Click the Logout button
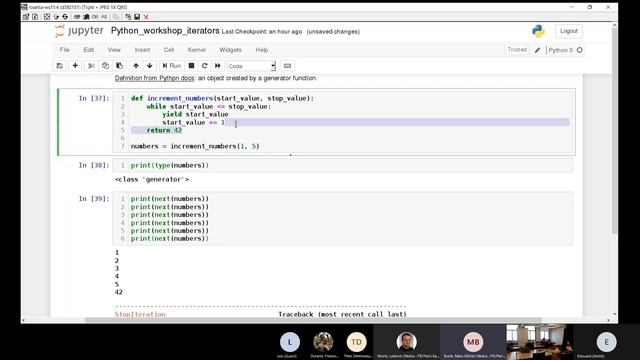Image resolution: width=640 pixels, height=360 pixels. tap(569, 31)
